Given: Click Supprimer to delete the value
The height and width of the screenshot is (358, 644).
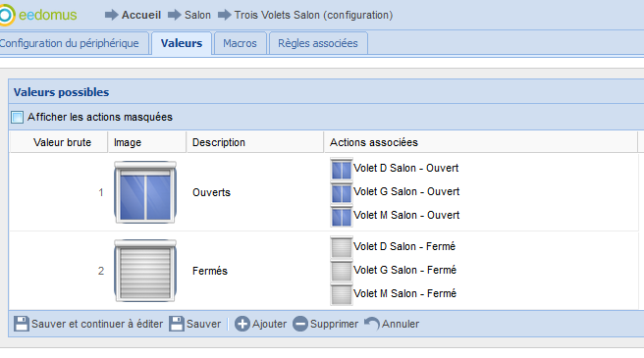Looking at the screenshot, I should pos(325,324).
